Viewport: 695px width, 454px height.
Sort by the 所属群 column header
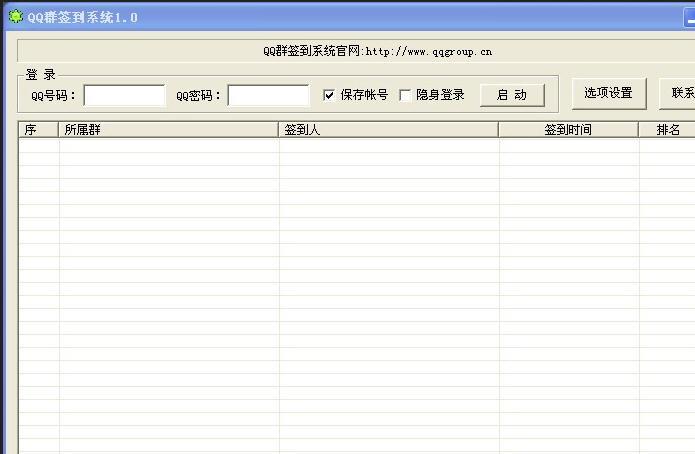[x=168, y=129]
